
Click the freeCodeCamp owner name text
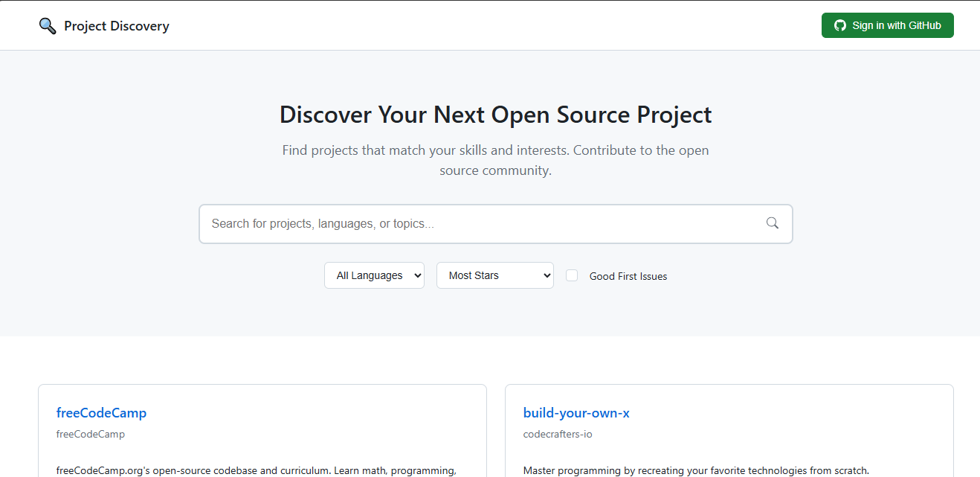91,434
